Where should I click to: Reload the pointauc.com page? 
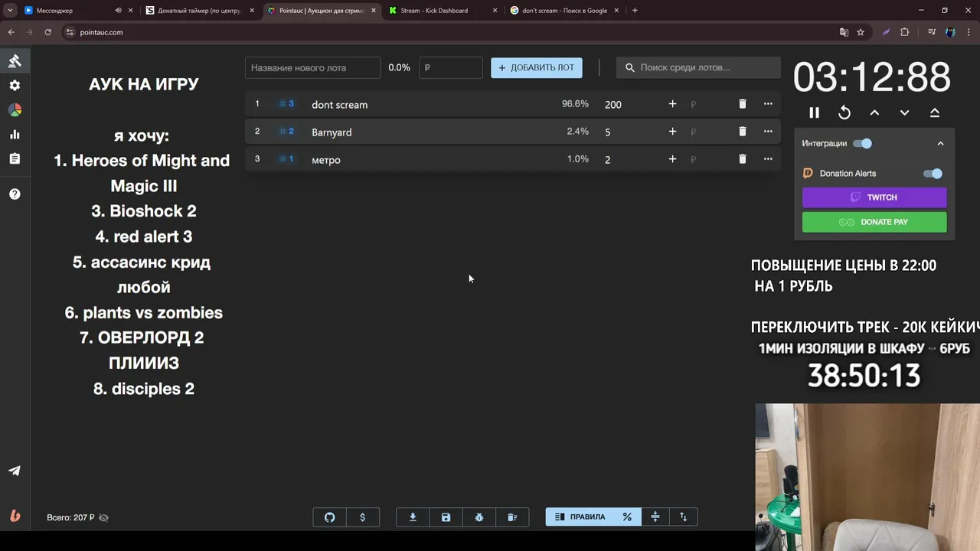(47, 32)
